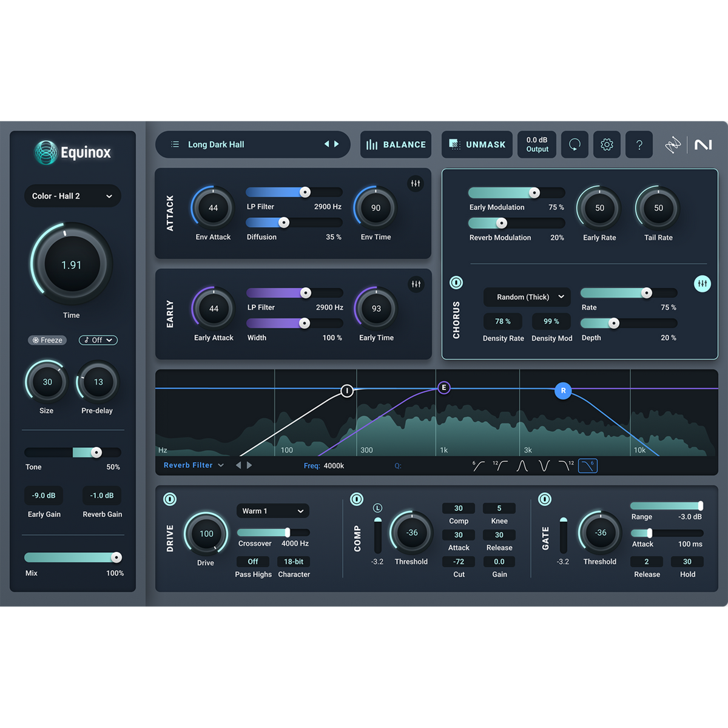Click the Freq 4000k value
Image resolution: width=728 pixels, height=728 pixels.
point(334,466)
